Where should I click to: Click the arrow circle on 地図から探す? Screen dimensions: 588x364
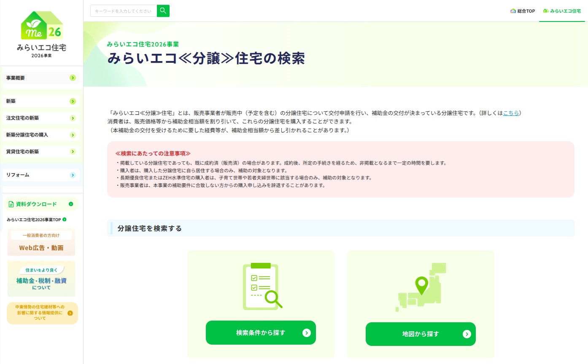coord(467,334)
